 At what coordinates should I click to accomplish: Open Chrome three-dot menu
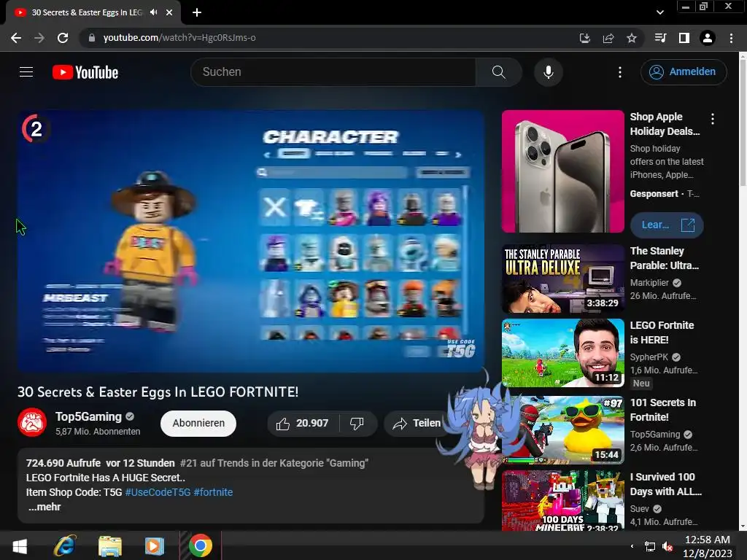point(731,38)
